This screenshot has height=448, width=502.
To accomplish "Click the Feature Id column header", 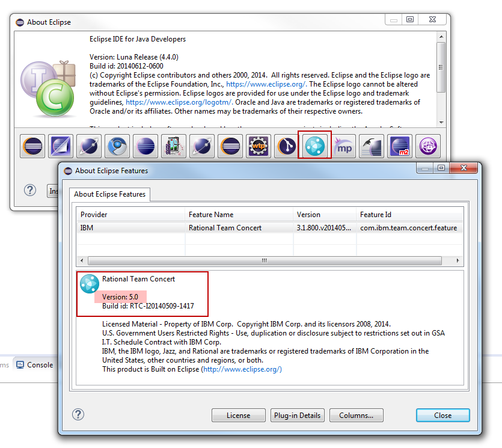I will tap(410, 215).
